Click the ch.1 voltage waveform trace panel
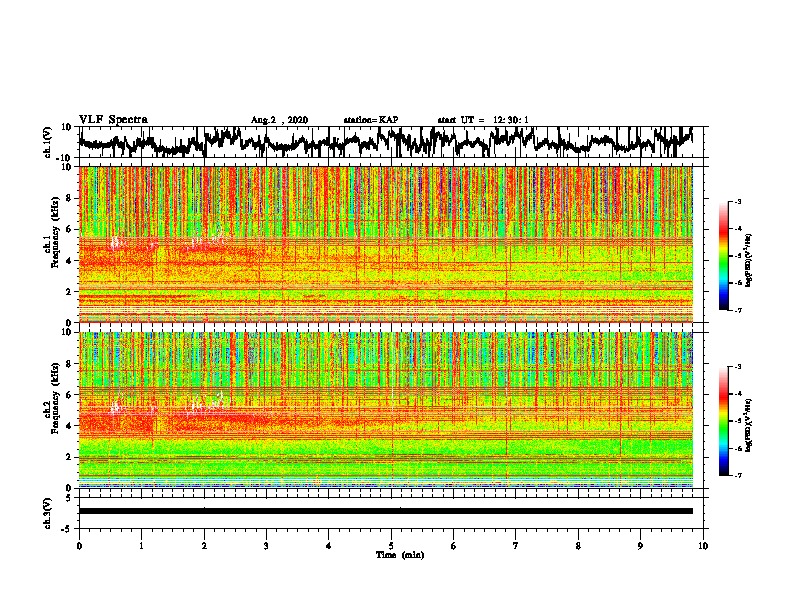Image resolution: width=792 pixels, height=612 pixels. [x=391, y=142]
